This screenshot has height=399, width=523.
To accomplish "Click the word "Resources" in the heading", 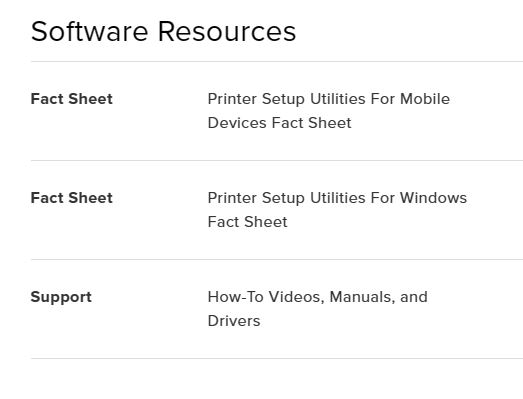I will click(227, 31).
